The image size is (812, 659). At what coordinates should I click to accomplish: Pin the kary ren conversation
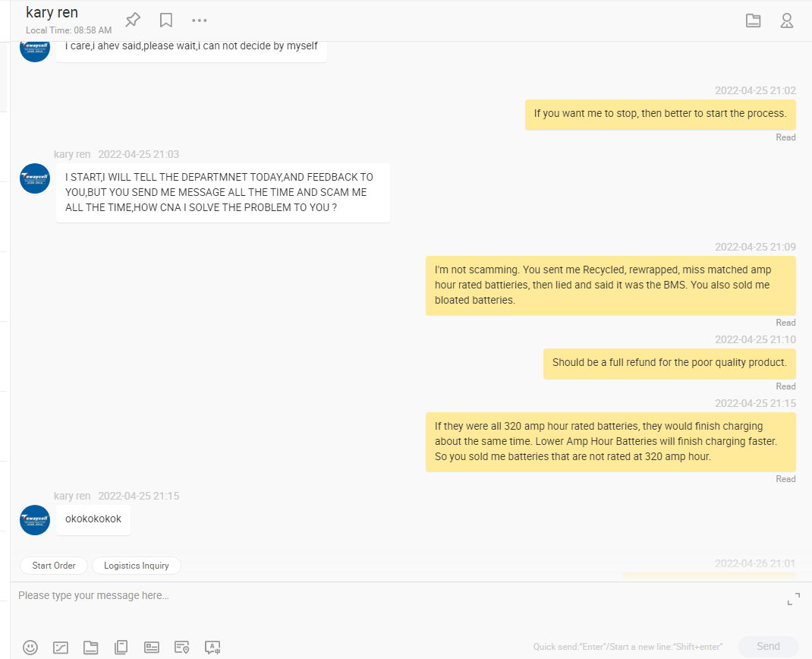[x=133, y=20]
